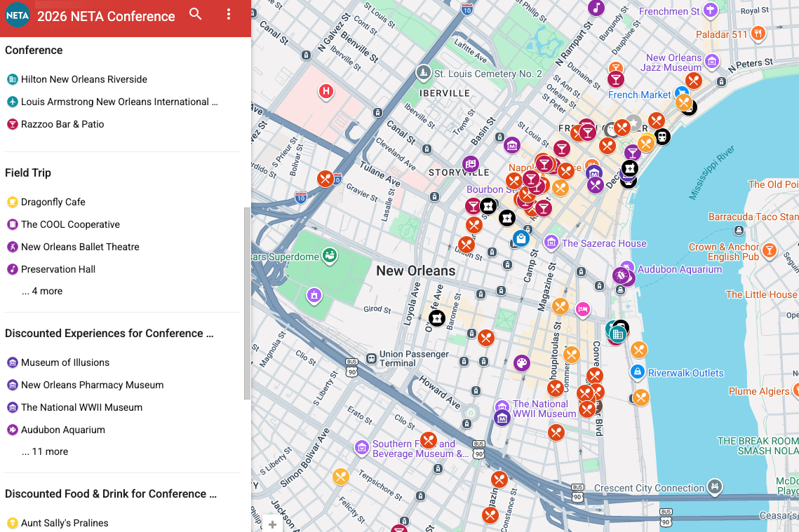Screen dimensions: 799x532
Task: Select The COOL Cooperative list entry
Action: click(x=64, y=224)
